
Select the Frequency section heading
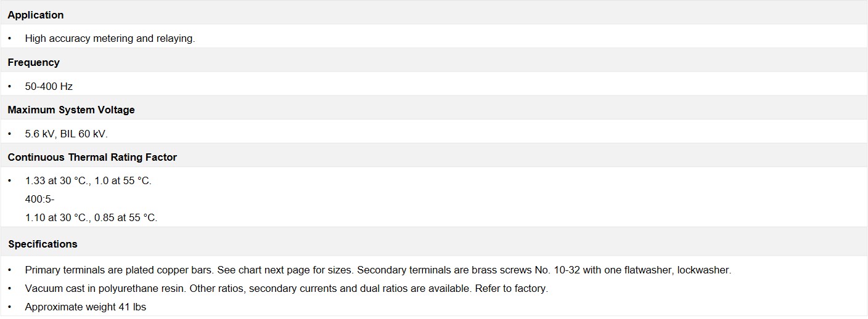click(x=33, y=62)
